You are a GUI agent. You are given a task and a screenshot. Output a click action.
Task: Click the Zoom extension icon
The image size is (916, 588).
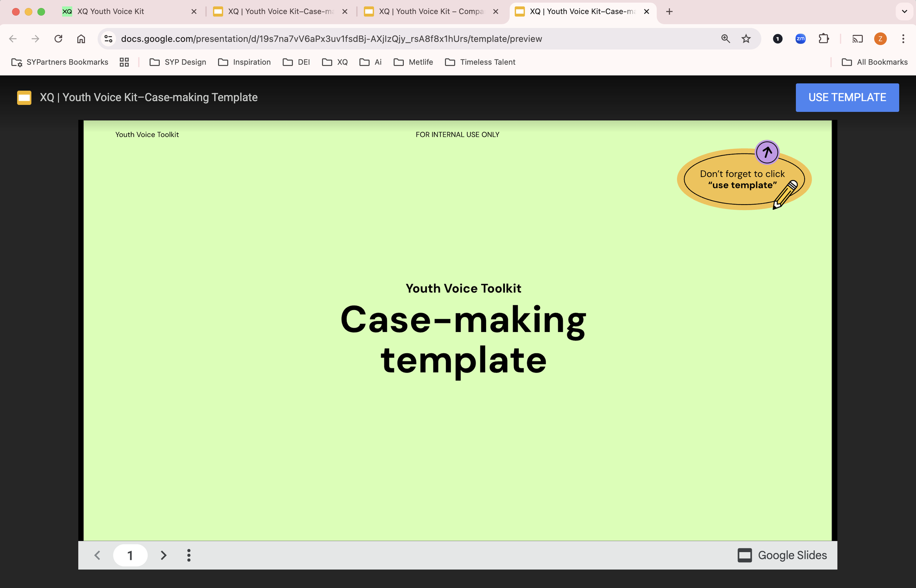pos(800,38)
